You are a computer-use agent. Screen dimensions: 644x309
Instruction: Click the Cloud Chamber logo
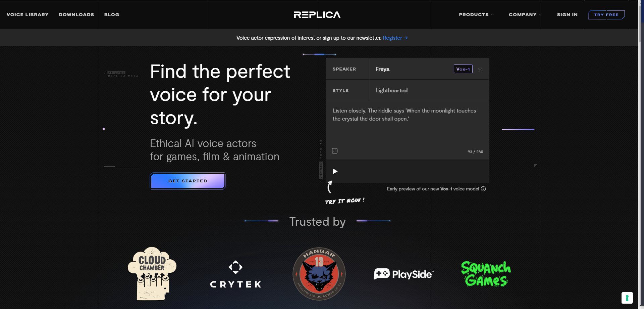click(152, 274)
